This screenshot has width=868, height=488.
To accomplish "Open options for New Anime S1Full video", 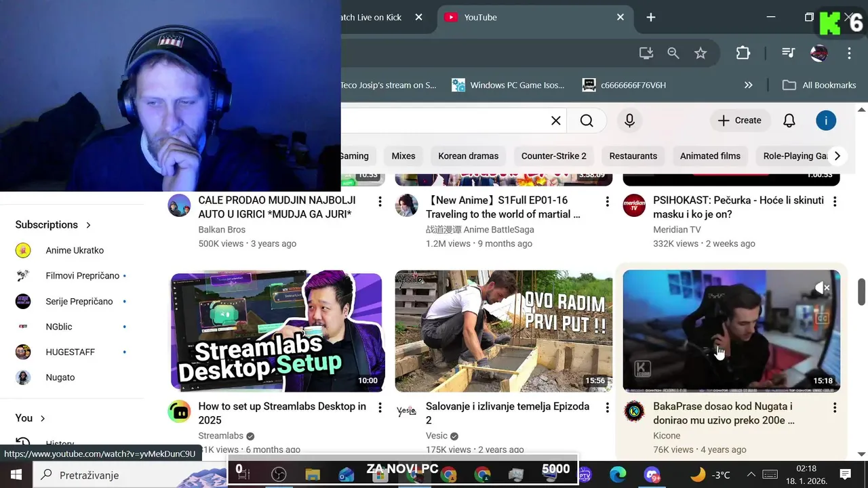I will 607,201.
